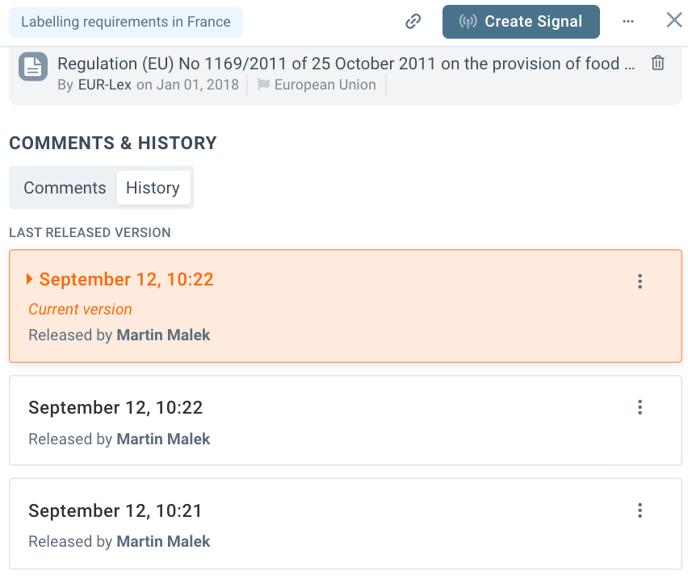Click the Labelling requirements in France tag
The height and width of the screenshot is (579, 688).
point(126,22)
